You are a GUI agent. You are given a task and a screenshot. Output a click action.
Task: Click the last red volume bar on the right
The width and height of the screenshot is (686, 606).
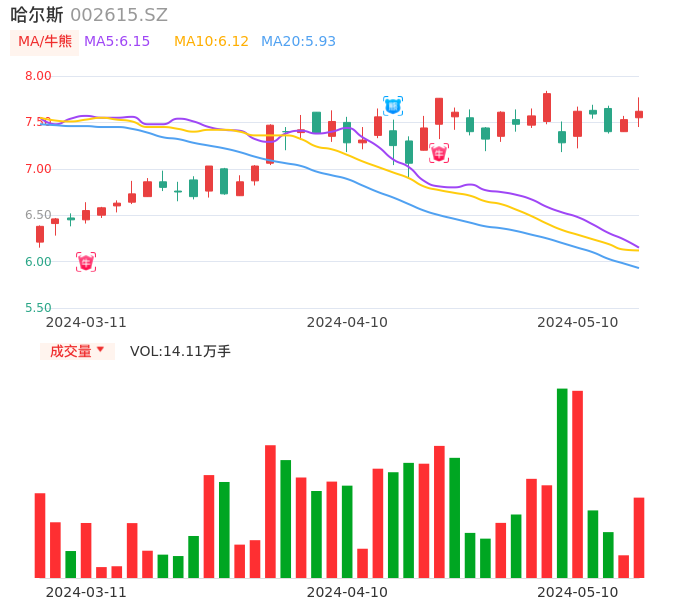pyautogui.click(x=639, y=538)
